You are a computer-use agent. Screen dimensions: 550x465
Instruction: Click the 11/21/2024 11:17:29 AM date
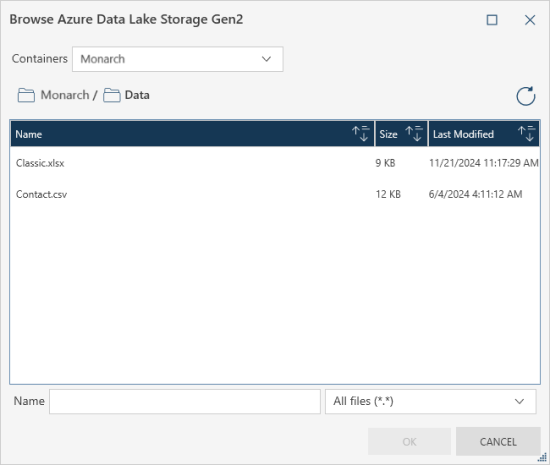pyautogui.click(x=484, y=163)
